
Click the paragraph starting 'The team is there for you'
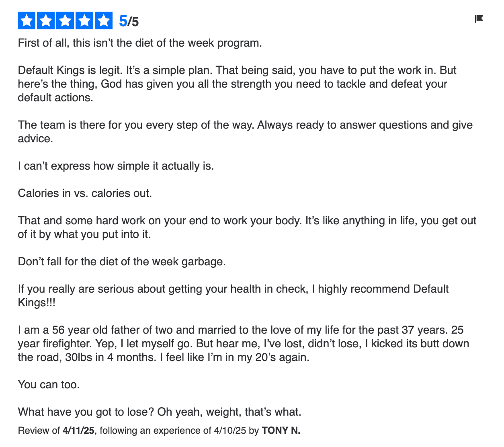[x=245, y=131]
